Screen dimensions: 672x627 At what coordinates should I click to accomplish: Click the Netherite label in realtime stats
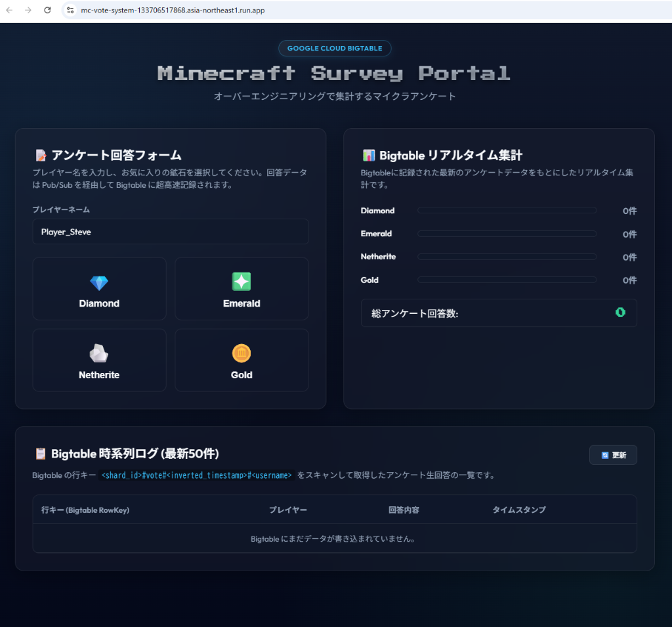click(379, 257)
